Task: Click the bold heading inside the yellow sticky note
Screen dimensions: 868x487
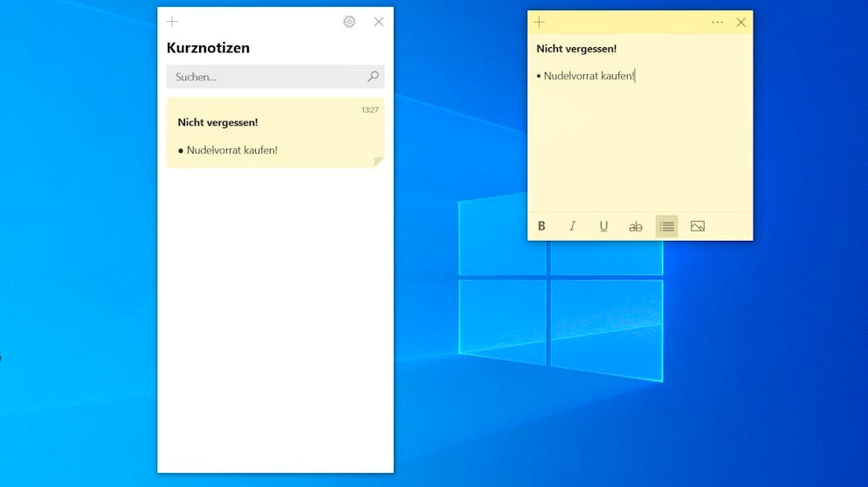Action: 576,49
